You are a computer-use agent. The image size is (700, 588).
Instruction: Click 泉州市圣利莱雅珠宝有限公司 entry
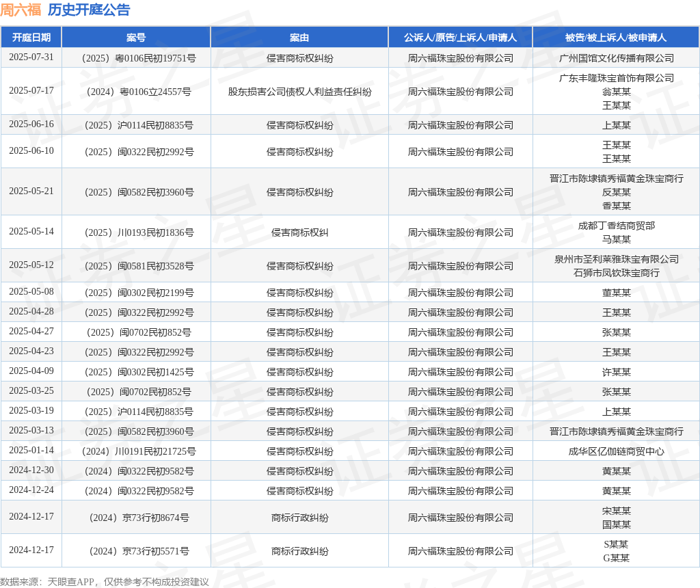pos(616,259)
